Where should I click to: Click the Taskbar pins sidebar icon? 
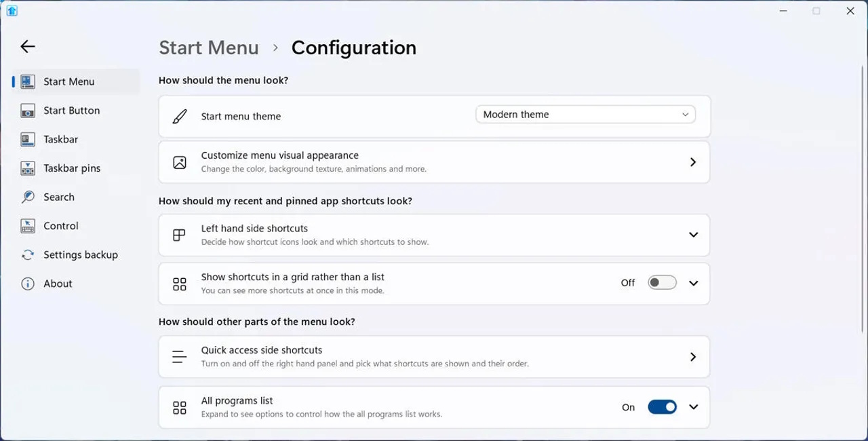[x=28, y=168]
